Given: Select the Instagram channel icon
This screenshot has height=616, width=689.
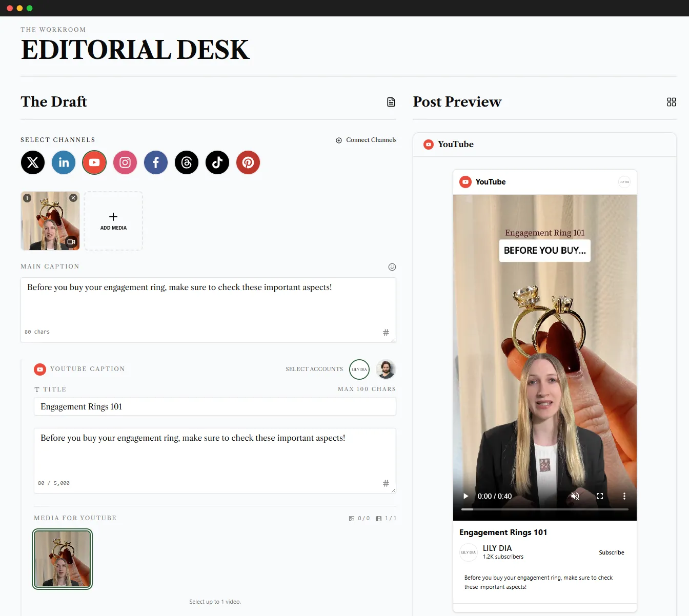Looking at the screenshot, I should [x=125, y=162].
